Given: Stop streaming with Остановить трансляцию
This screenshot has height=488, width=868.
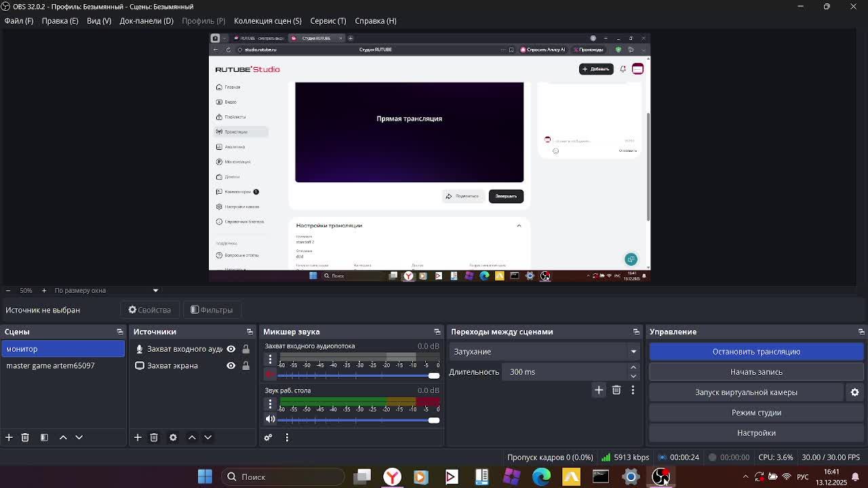Looking at the screenshot, I should [756, 351].
